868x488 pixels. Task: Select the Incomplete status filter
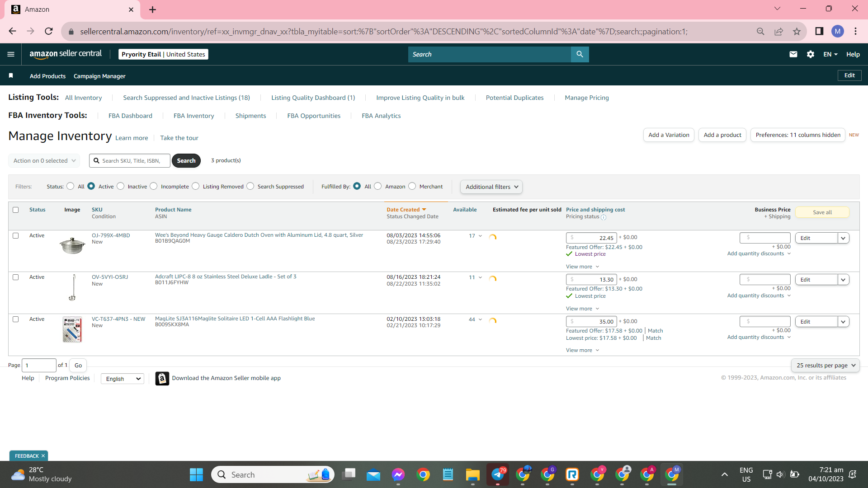[x=154, y=186]
